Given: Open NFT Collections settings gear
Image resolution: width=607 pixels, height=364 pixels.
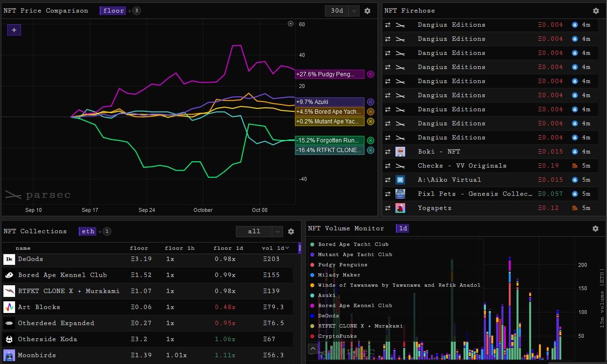Looking at the screenshot, I should point(291,232).
